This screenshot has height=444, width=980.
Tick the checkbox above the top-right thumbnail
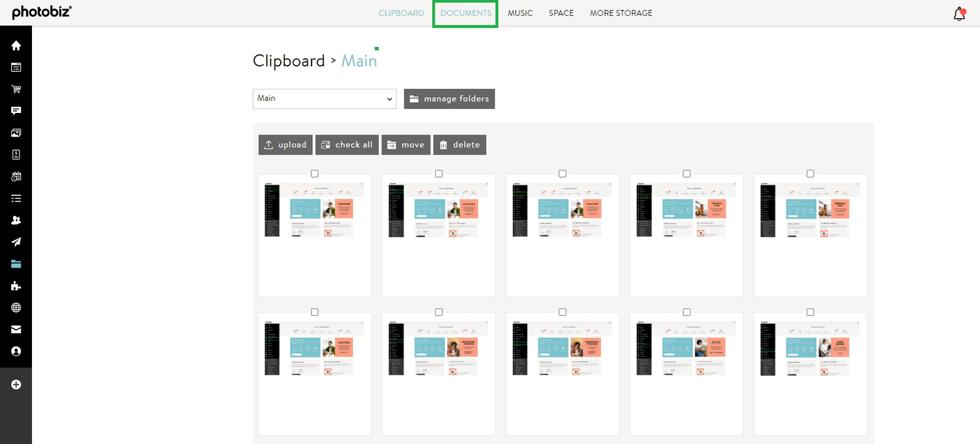(x=810, y=174)
